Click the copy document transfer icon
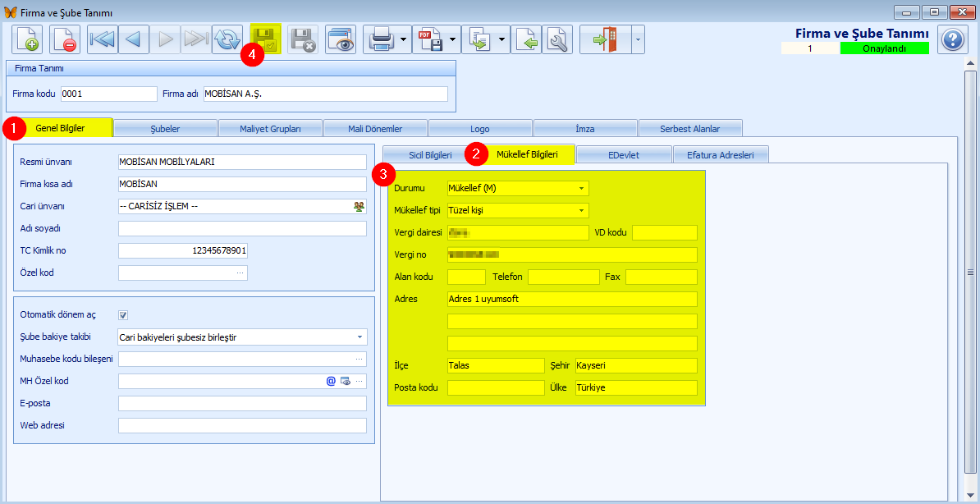Image resolution: width=980 pixels, height=504 pixels. pyautogui.click(x=479, y=40)
